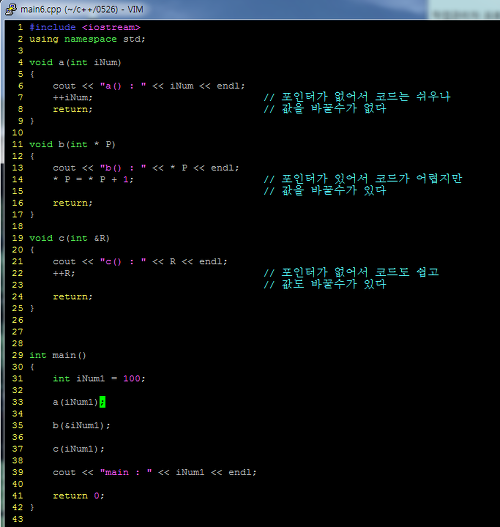
Task: Click the cout line containing "b() : "
Action: point(145,168)
